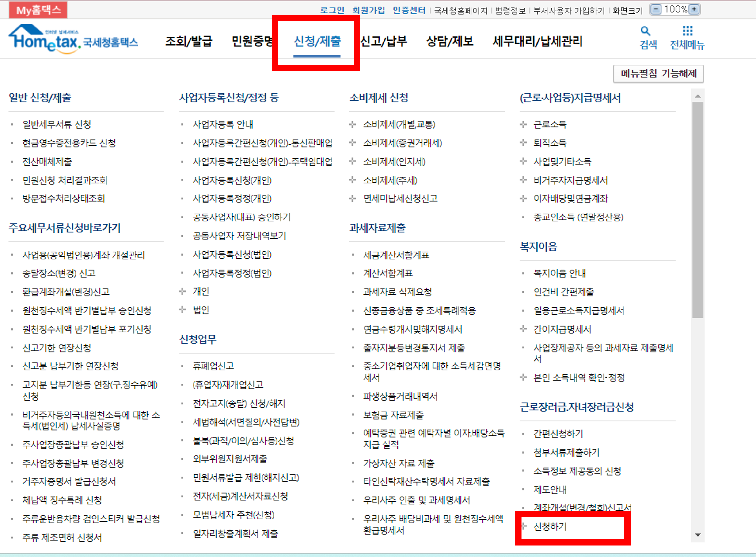Expand the 법인 item in the second column
This screenshot has height=557, width=756.
point(201,310)
